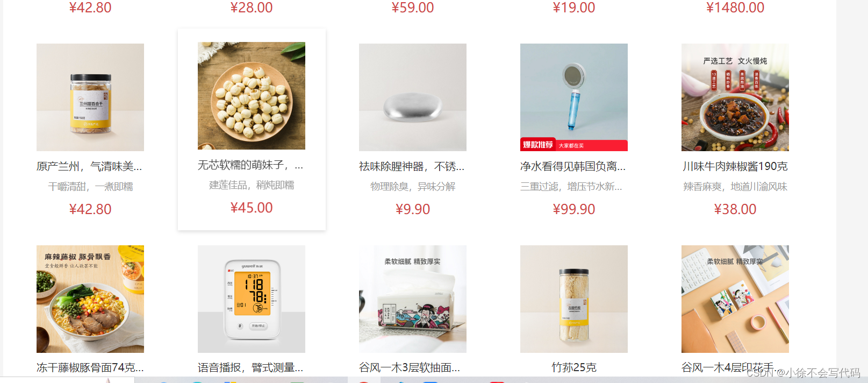
Task: Click the 爆款推荐 badge on shower head
Action: tap(538, 145)
